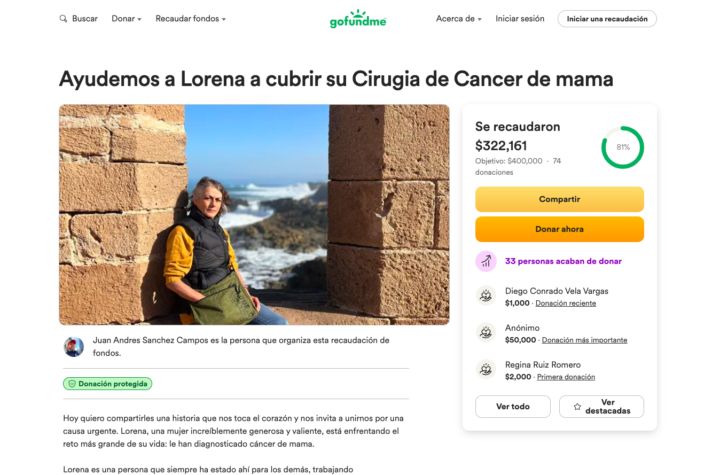Click the Compartir button

coord(559,199)
